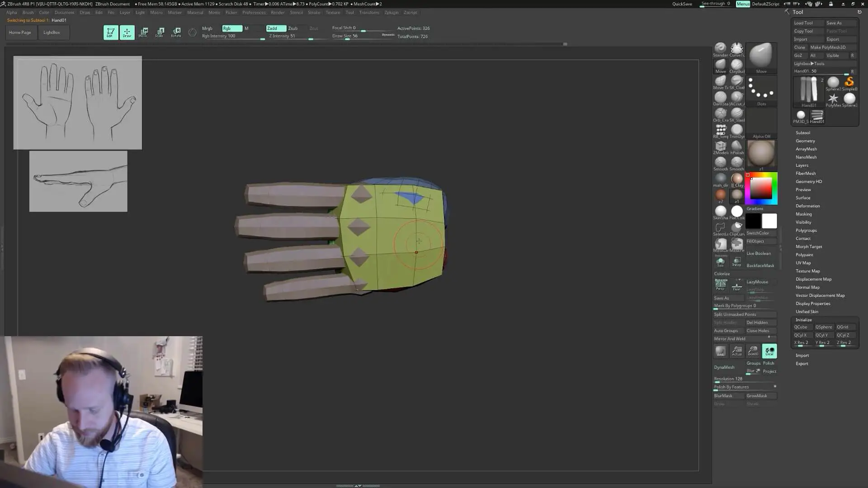868x488 pixels.
Task: Select the SkinShade material sphere
Action: (720, 212)
